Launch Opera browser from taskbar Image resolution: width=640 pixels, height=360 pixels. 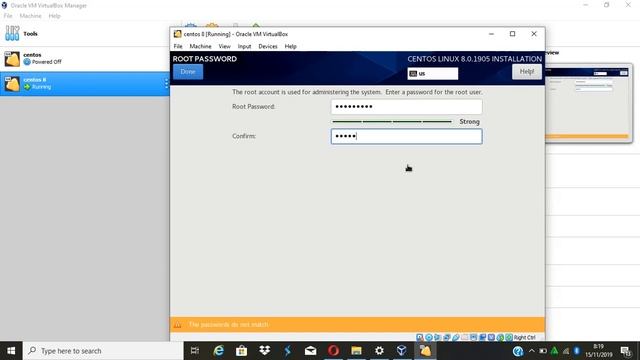click(x=333, y=351)
